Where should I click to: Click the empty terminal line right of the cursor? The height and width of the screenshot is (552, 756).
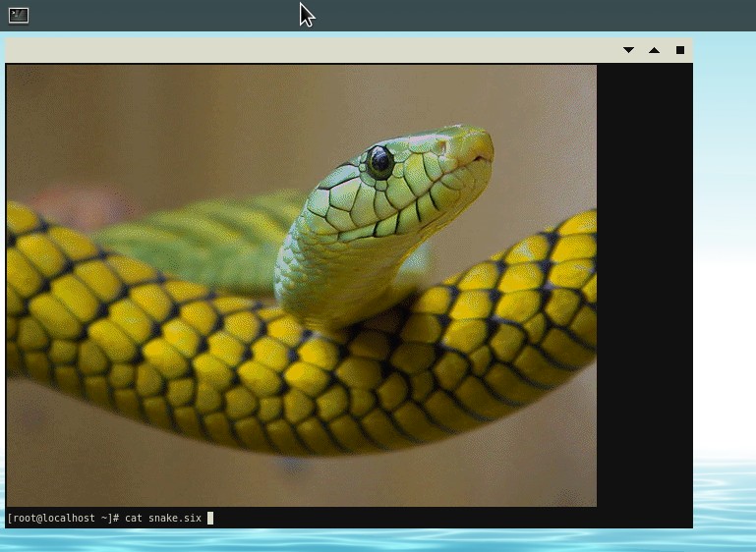[442, 518]
